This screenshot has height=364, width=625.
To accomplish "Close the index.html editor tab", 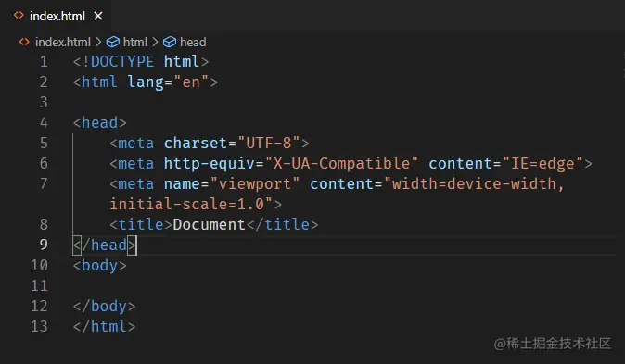I will (x=98, y=16).
